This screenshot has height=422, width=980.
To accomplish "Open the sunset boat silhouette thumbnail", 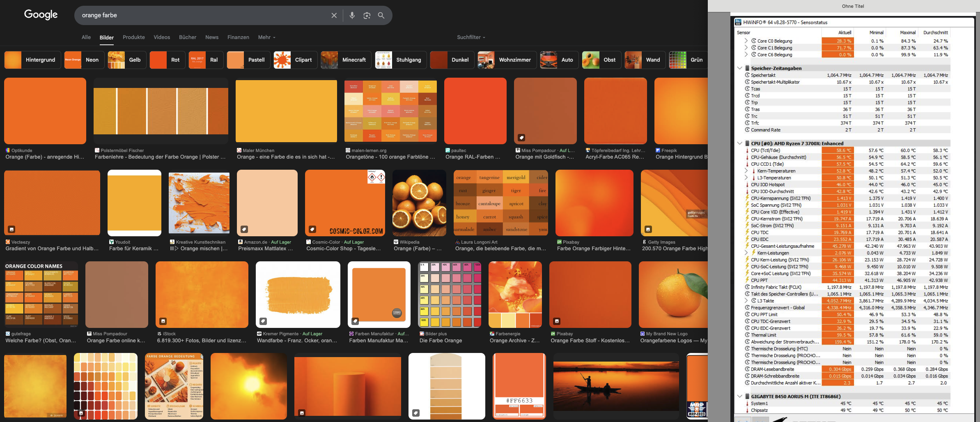I will (x=616, y=386).
